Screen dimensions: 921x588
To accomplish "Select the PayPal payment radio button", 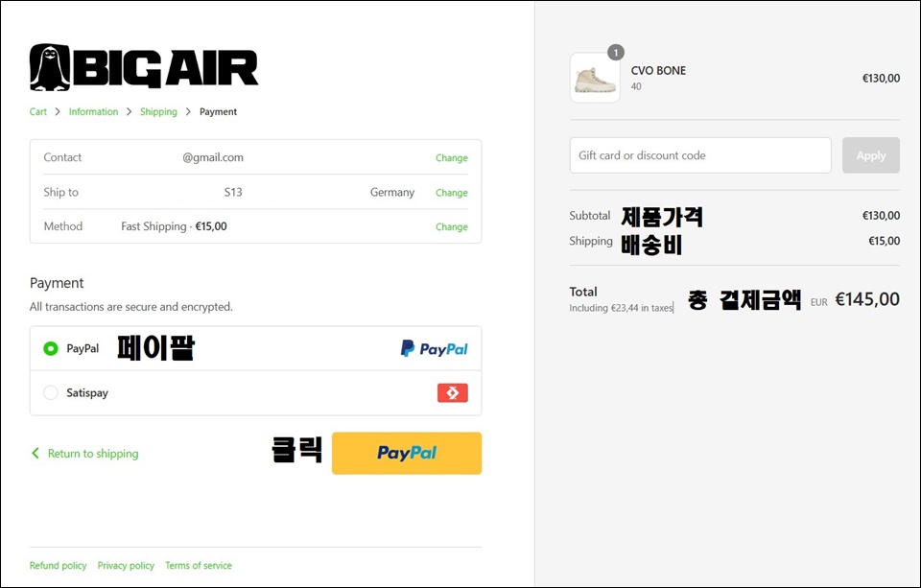I will pyautogui.click(x=51, y=349).
